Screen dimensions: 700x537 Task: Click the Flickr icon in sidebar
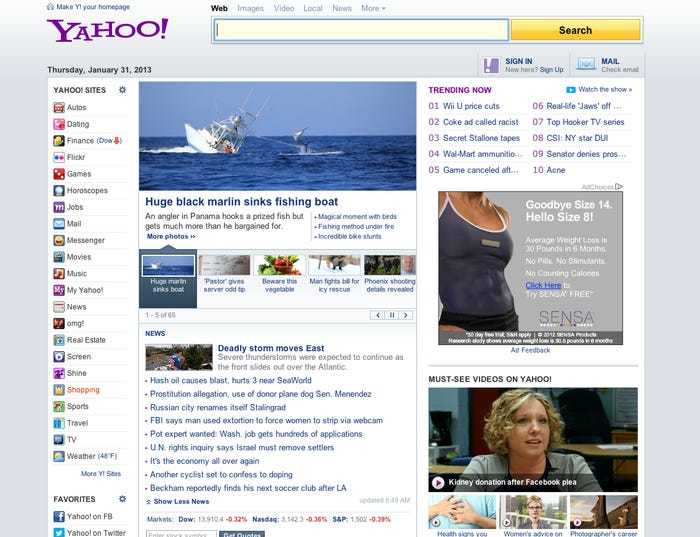[59, 157]
